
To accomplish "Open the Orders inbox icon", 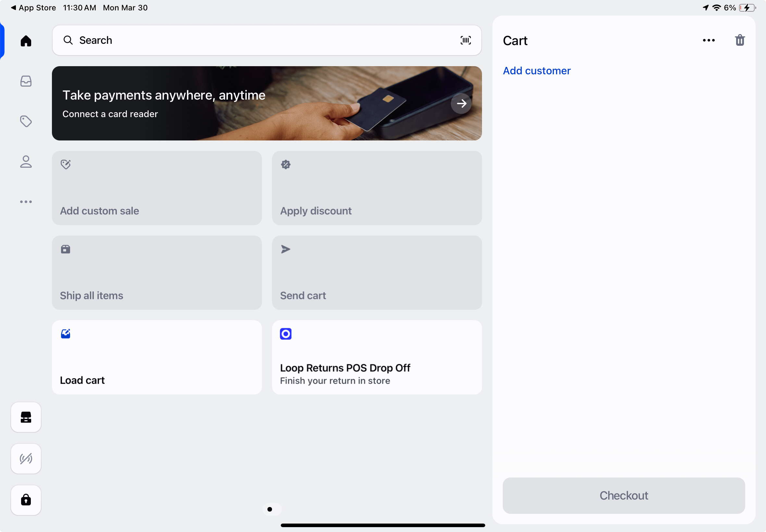I will point(26,81).
